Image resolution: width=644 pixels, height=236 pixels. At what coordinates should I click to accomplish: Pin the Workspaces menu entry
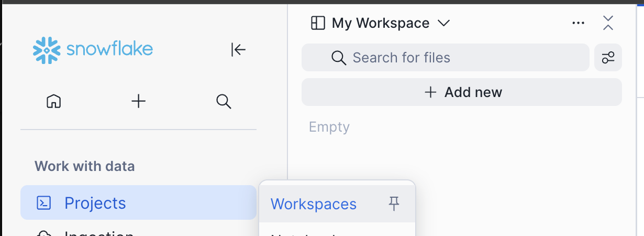coord(394,203)
